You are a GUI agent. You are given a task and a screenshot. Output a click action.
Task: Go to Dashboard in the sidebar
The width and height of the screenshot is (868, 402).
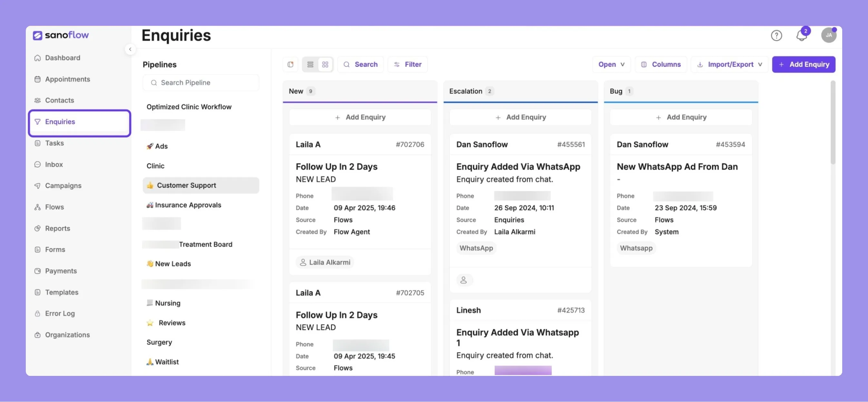pyautogui.click(x=62, y=58)
